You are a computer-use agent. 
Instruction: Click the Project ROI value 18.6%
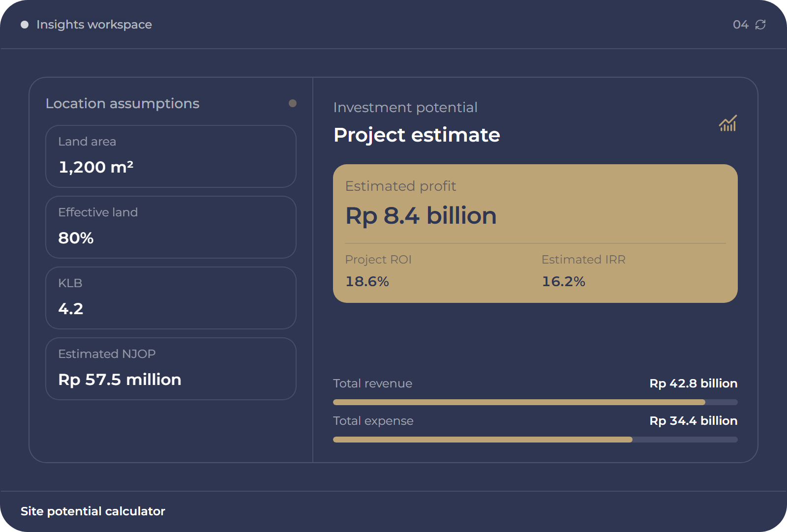coord(367,281)
